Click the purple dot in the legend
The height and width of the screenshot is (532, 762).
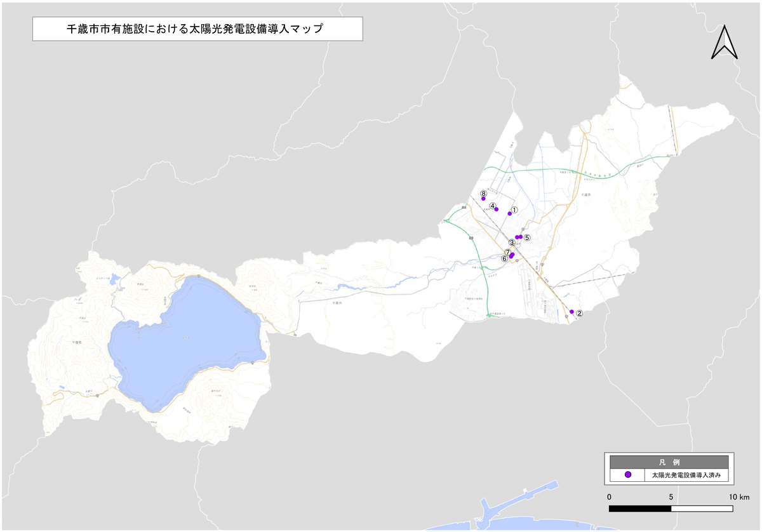627,475
